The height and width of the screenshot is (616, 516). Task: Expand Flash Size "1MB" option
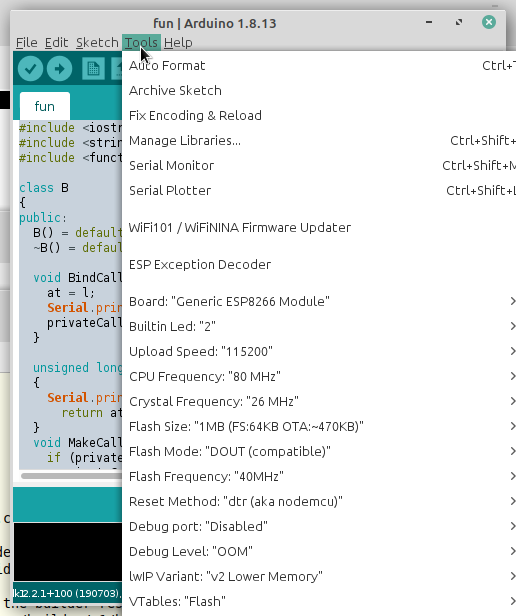click(x=319, y=426)
